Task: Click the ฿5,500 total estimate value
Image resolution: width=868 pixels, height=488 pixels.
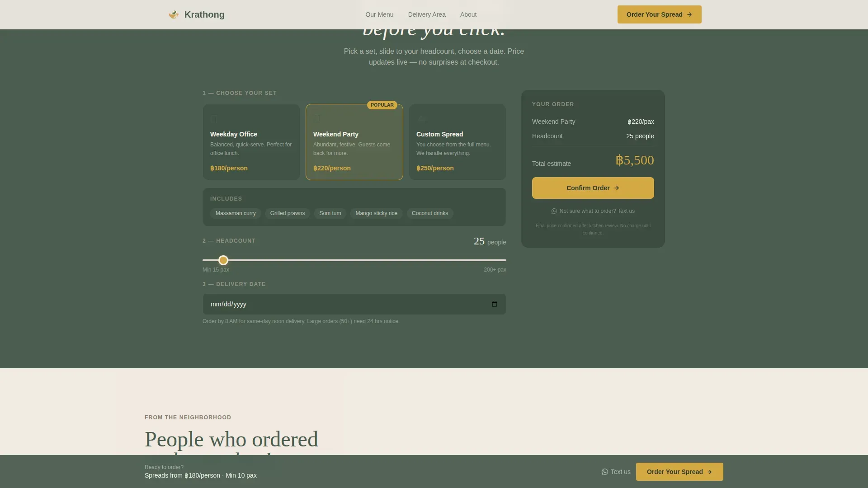Action: pos(635,160)
